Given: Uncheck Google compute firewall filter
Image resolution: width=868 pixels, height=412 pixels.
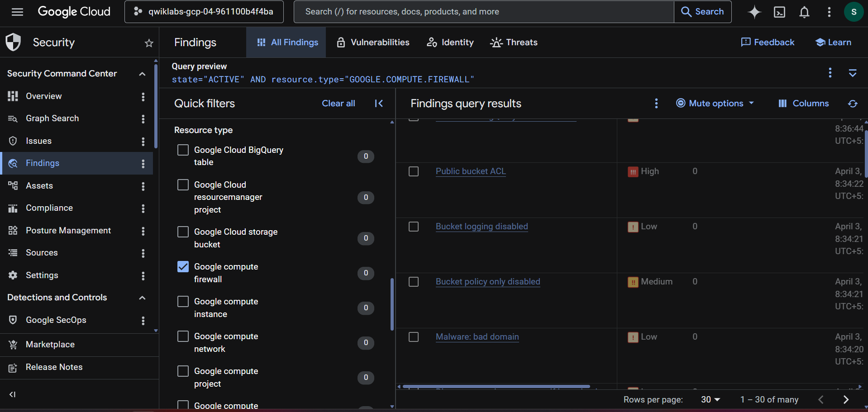Looking at the screenshot, I should click(x=183, y=266).
